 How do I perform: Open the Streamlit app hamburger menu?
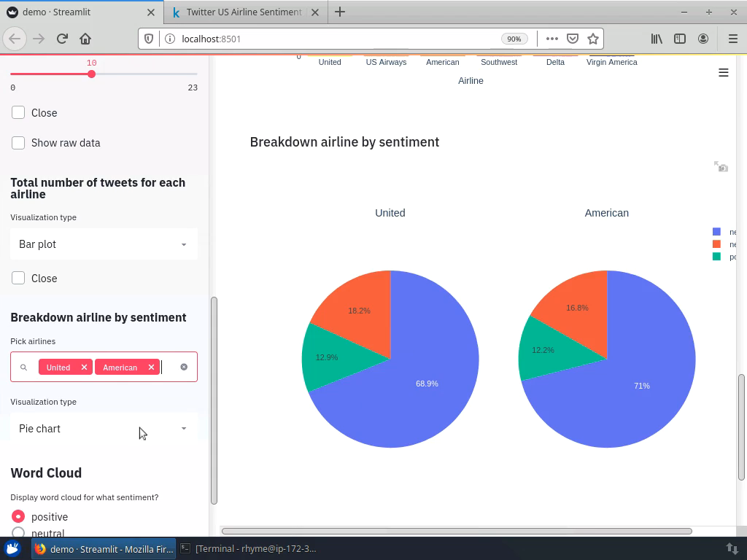pyautogui.click(x=723, y=72)
